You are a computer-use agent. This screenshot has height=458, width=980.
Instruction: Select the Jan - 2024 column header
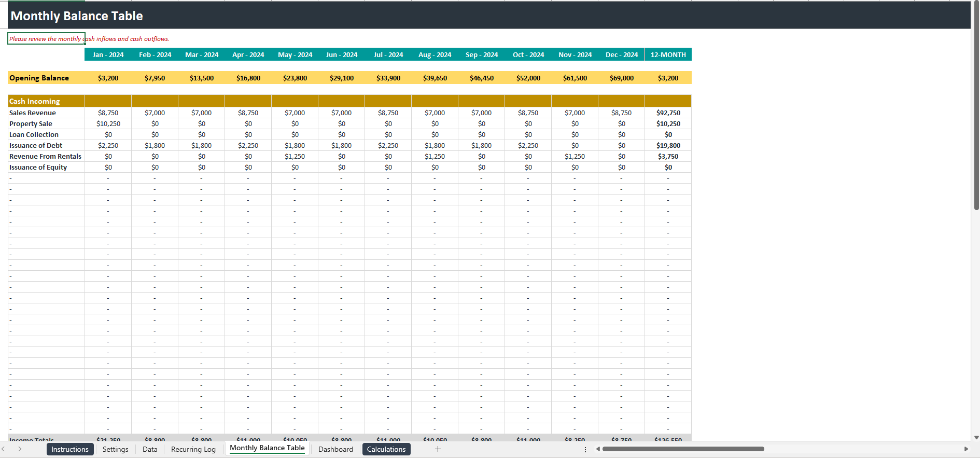point(108,54)
